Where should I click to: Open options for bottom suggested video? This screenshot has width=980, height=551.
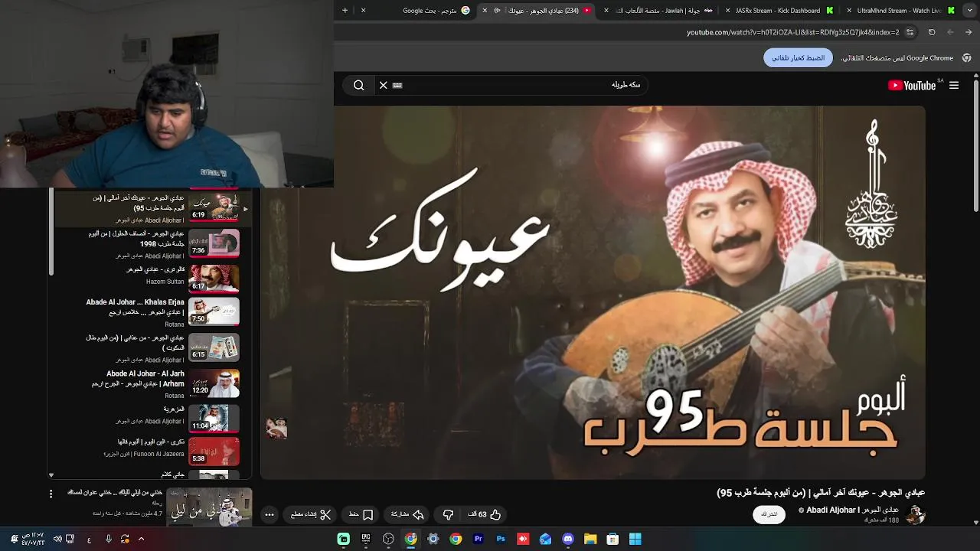point(51,494)
